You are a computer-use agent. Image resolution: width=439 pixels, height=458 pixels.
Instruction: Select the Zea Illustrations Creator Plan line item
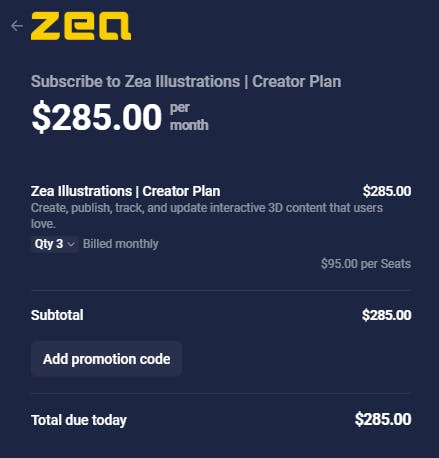(x=125, y=191)
